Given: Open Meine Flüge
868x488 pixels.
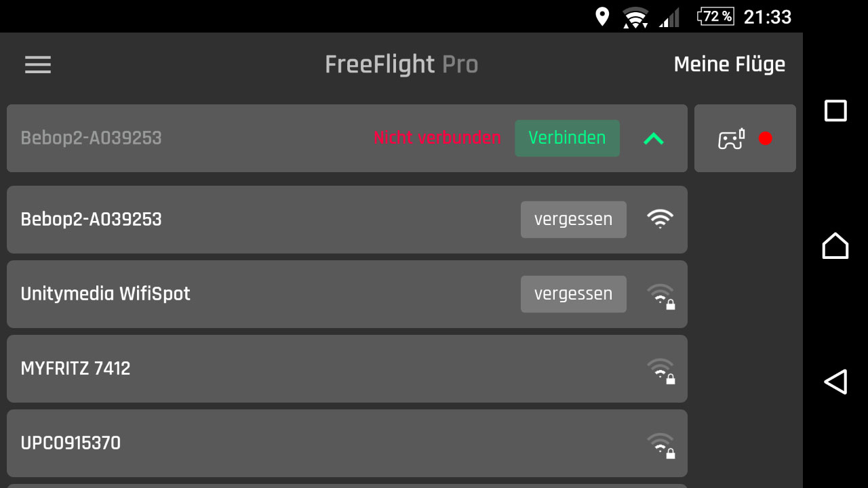Looking at the screenshot, I should (729, 64).
